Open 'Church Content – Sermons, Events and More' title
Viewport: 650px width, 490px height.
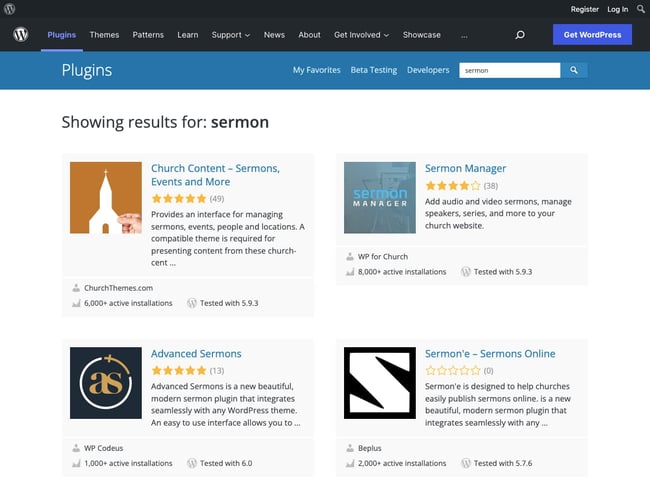[x=215, y=175]
